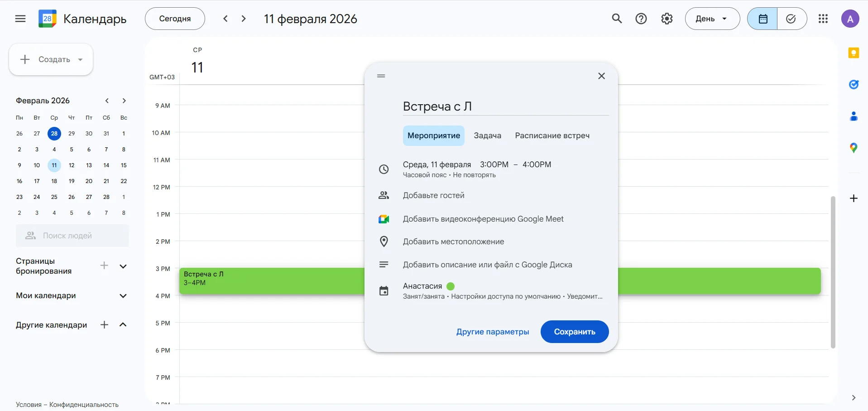Open the settings gear menu
The image size is (868, 411).
pyautogui.click(x=667, y=19)
